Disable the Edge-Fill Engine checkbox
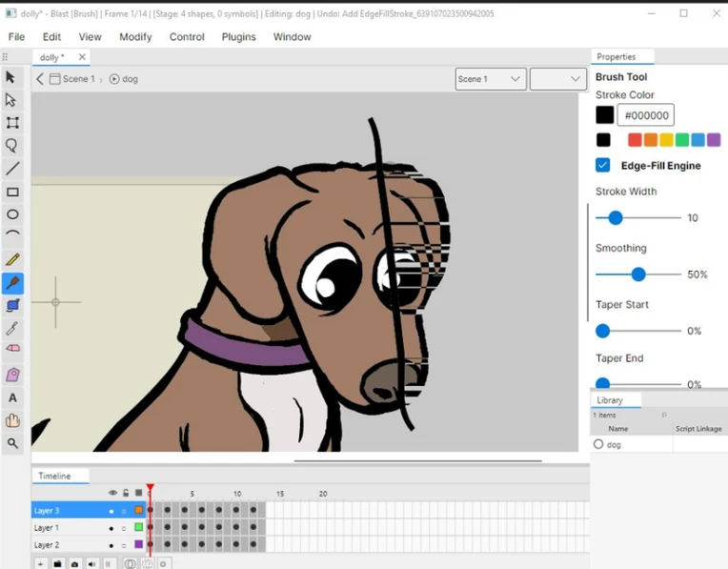The width and height of the screenshot is (728, 569). [x=602, y=165]
